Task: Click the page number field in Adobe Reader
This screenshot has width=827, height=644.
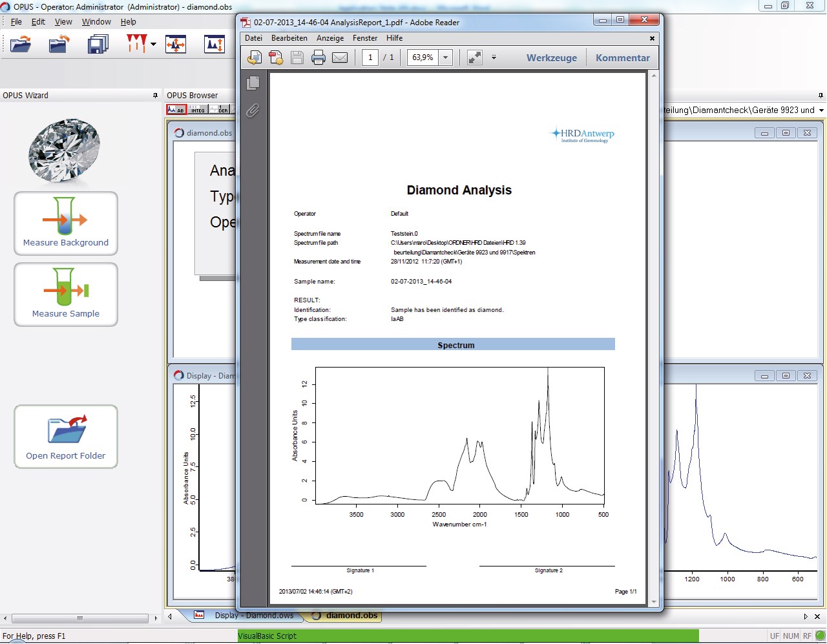Action: coord(370,57)
